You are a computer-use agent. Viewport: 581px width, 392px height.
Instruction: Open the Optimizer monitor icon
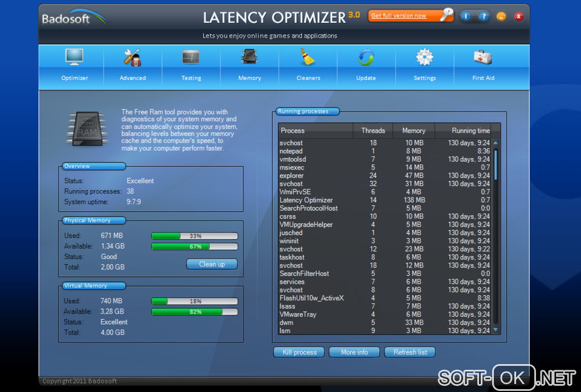(74, 57)
